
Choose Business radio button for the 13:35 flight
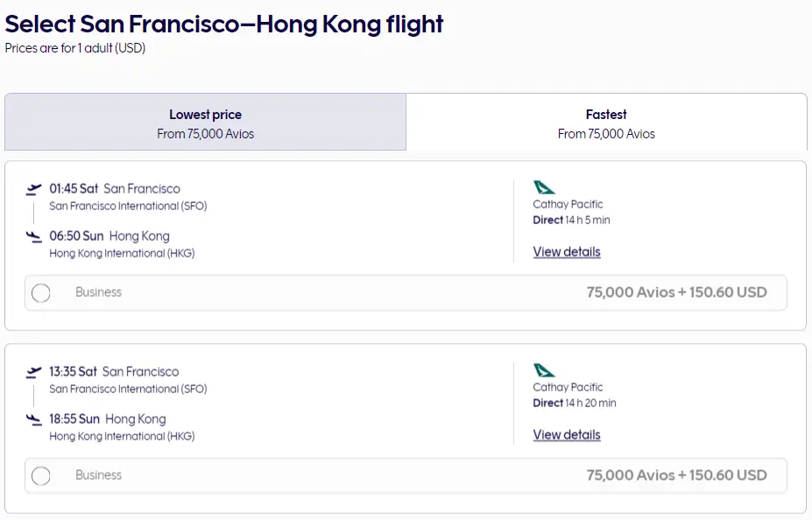(41, 476)
